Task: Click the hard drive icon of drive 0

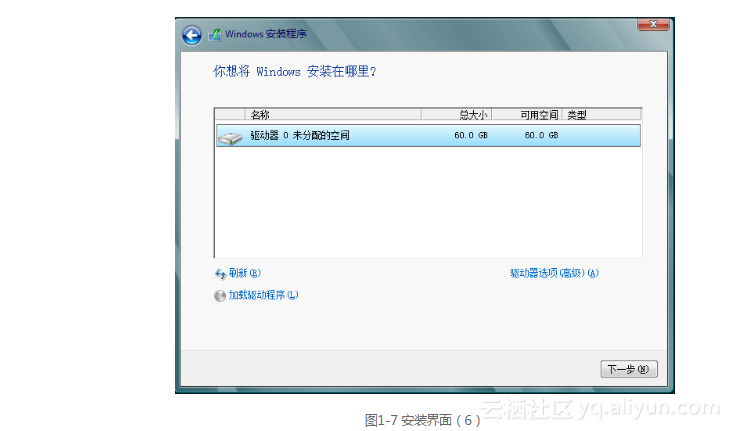Action: pyautogui.click(x=230, y=137)
